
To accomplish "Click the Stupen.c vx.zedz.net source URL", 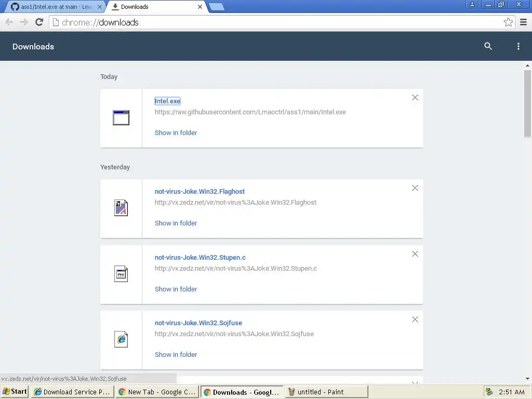I will pos(236,269).
